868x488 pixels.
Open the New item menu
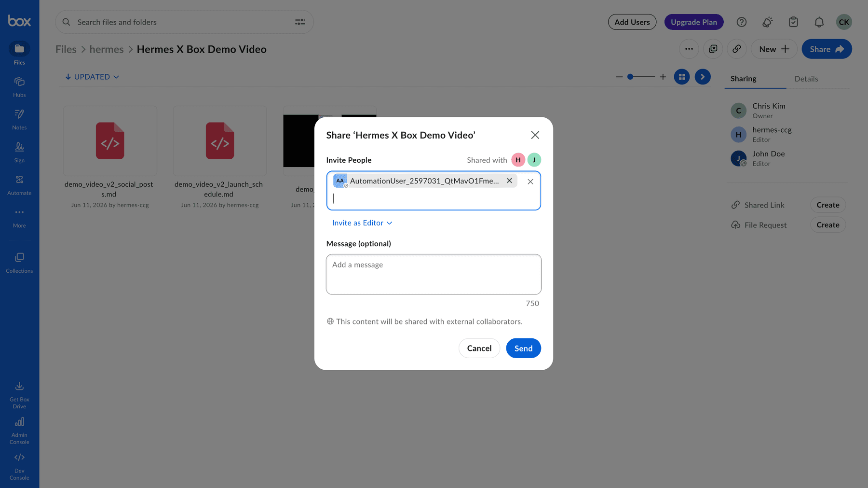pos(774,49)
